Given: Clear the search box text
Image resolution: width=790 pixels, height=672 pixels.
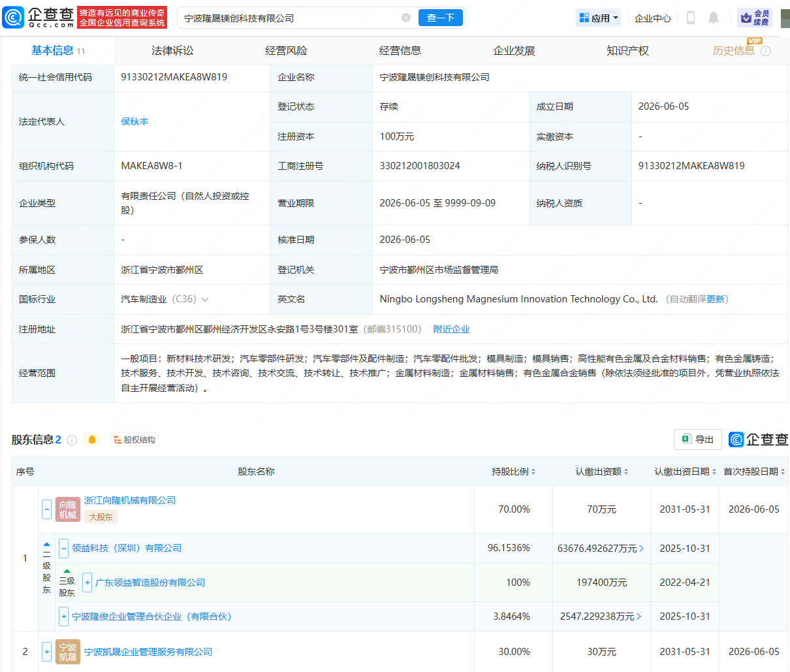Looking at the screenshot, I should (x=406, y=18).
